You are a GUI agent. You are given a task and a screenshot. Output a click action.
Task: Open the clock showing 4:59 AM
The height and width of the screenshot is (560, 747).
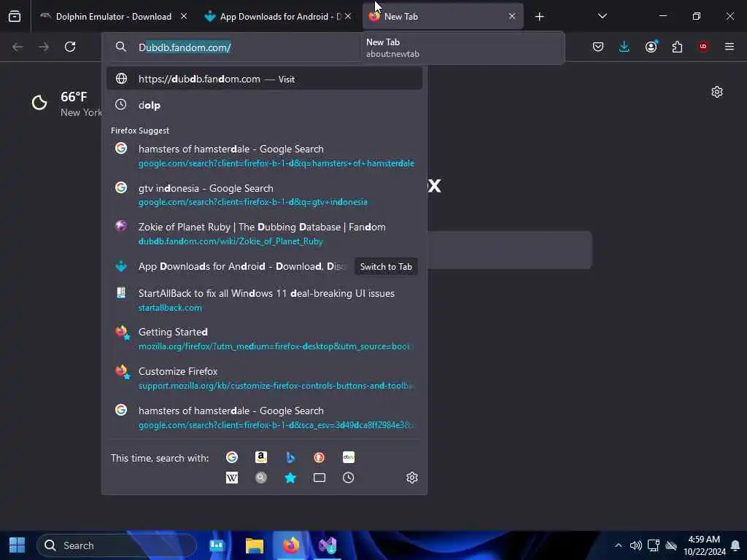coord(704,545)
